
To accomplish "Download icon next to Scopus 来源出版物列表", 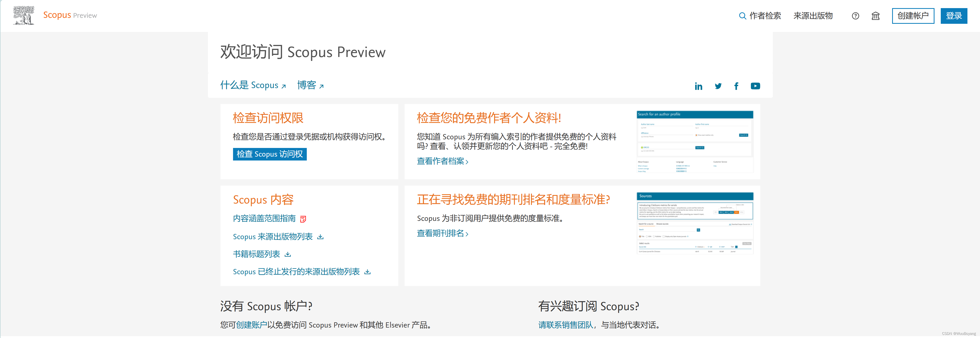I will coord(320,237).
